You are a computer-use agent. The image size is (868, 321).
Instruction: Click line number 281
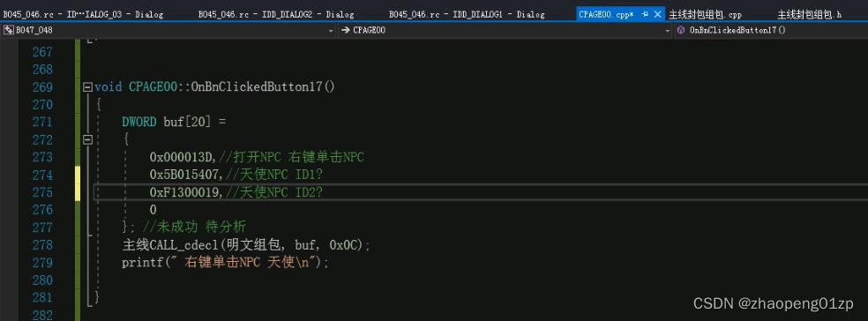click(x=42, y=297)
